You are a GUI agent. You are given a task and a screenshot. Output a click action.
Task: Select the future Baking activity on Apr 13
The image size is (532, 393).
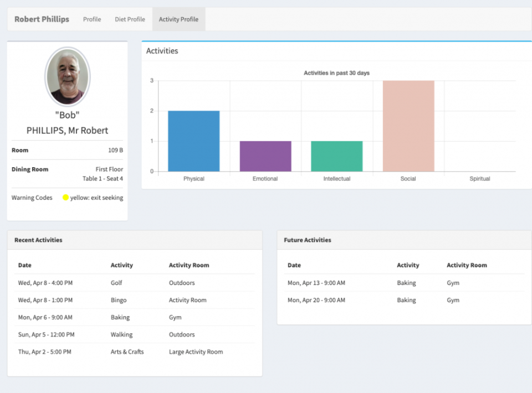tap(406, 283)
